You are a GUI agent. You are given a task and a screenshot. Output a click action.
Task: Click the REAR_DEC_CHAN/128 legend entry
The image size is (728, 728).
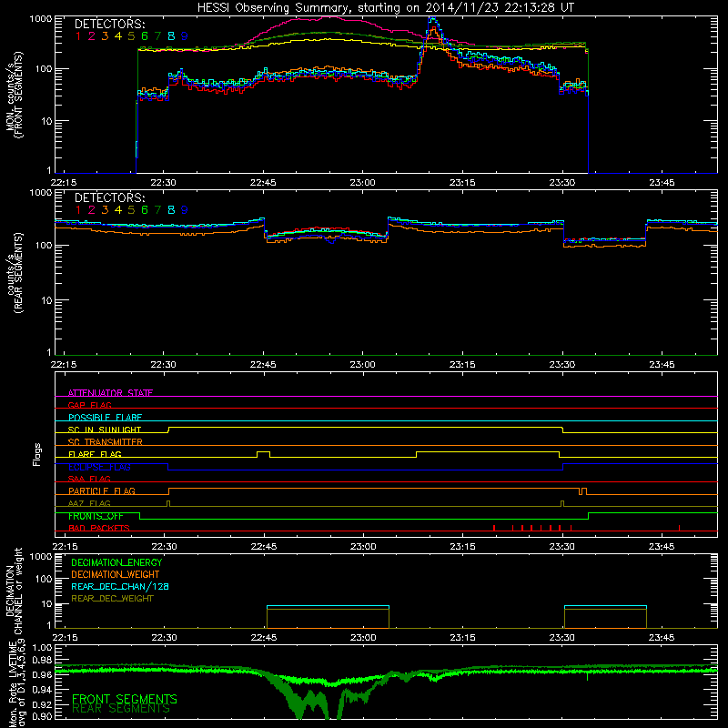(x=120, y=586)
